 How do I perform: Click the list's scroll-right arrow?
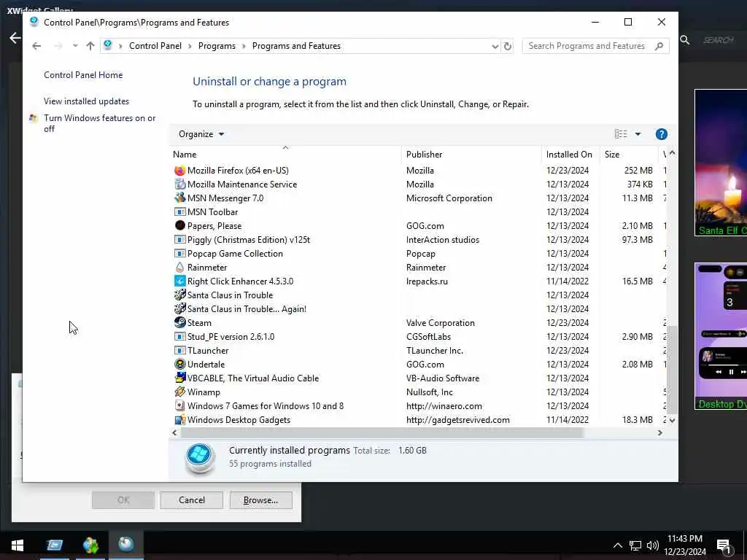[x=659, y=433]
